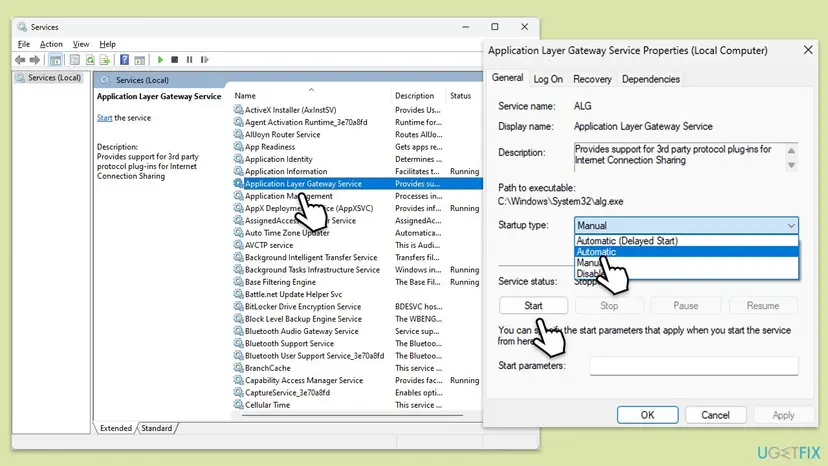Open the Startup type dropdown
The image size is (828, 466).
[686, 225]
